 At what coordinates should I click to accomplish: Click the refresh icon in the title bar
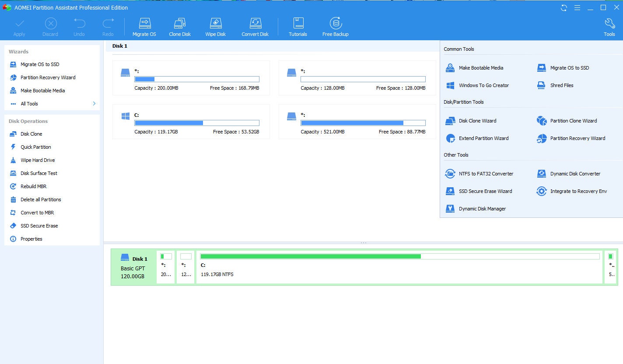pos(564,7)
